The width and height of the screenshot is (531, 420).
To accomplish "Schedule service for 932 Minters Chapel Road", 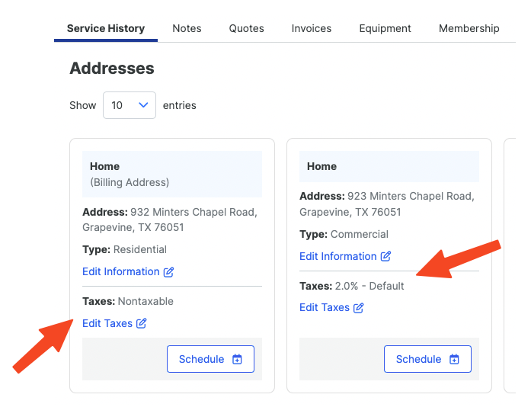I will [x=210, y=359].
